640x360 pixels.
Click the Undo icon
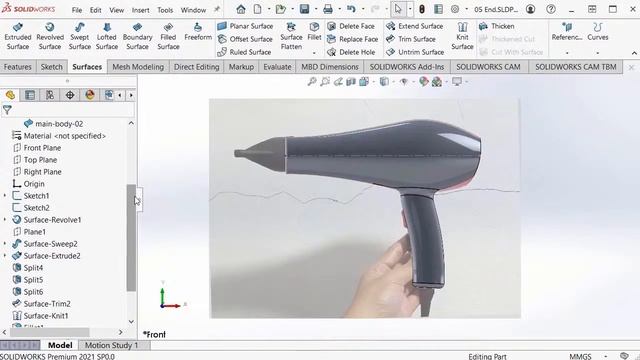tap(351, 9)
